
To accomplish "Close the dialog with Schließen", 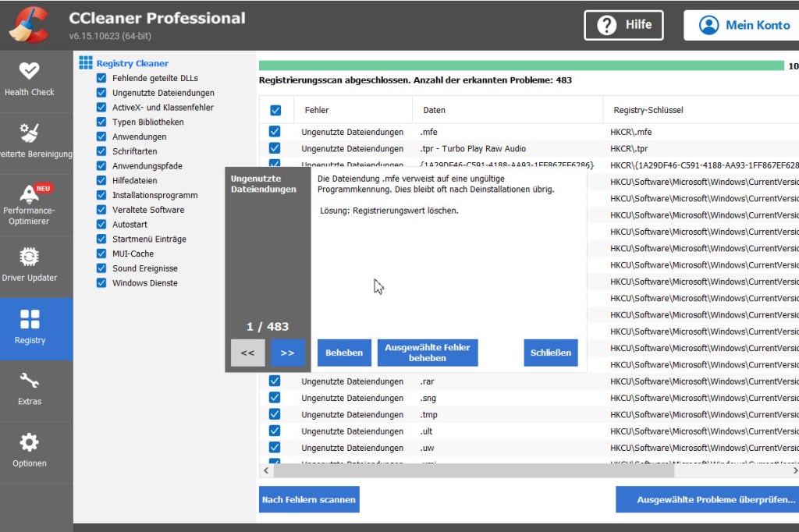I will (x=550, y=353).
